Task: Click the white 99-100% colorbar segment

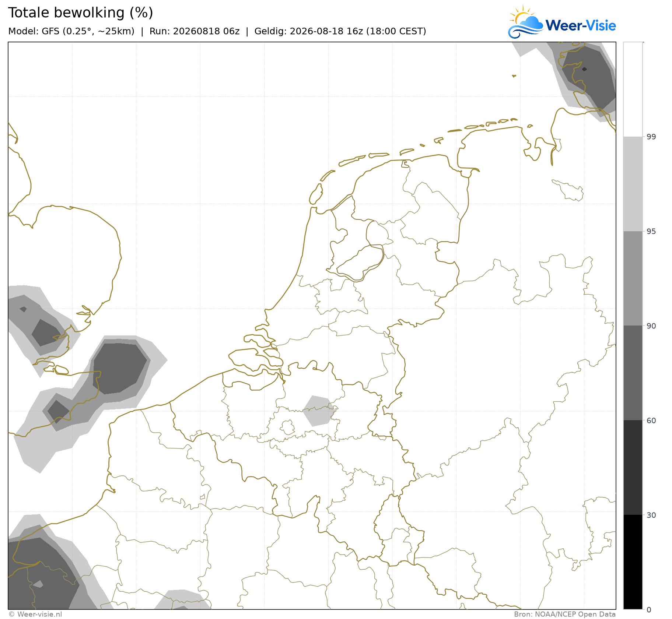Action: click(x=633, y=89)
